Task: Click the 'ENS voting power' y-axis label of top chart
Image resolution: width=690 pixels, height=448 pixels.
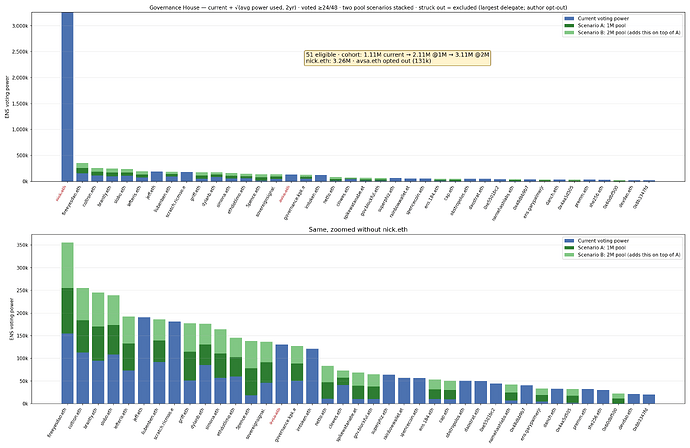Action: 7,97
